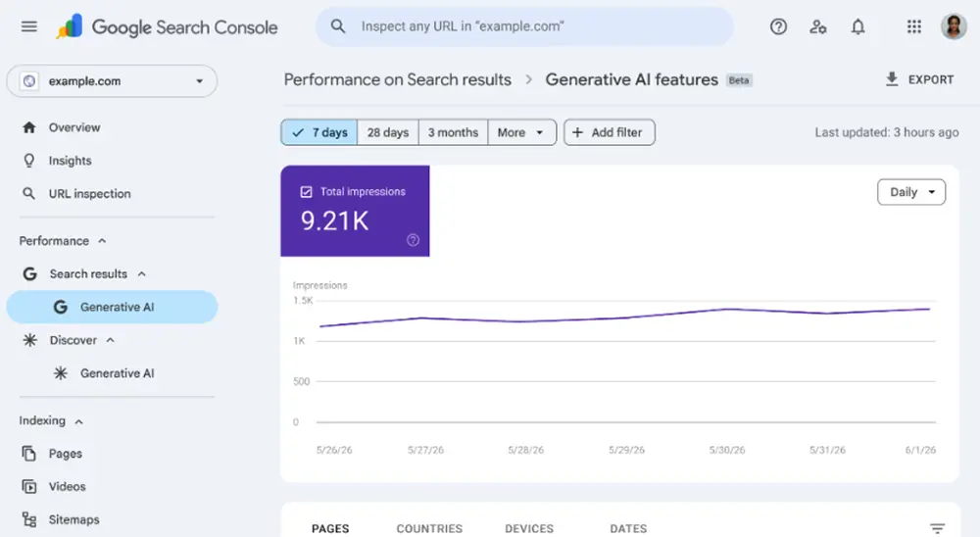
Task: Click the property globe icon for example.com
Action: pyautogui.click(x=28, y=81)
